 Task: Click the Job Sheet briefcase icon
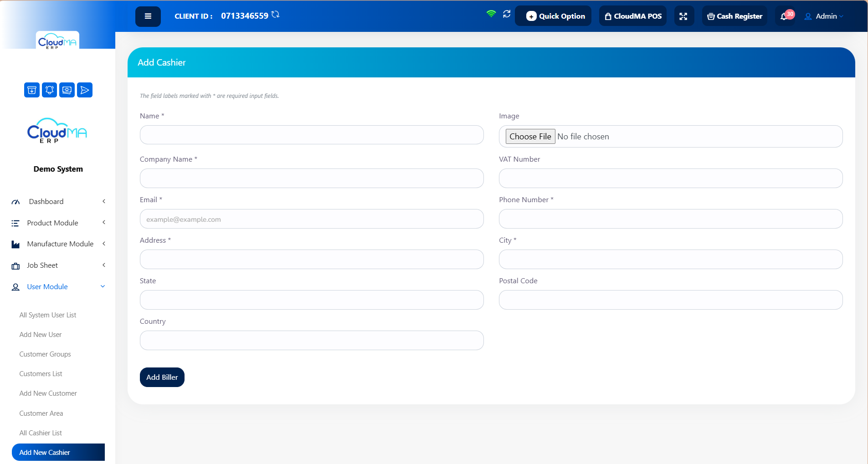tap(15, 266)
